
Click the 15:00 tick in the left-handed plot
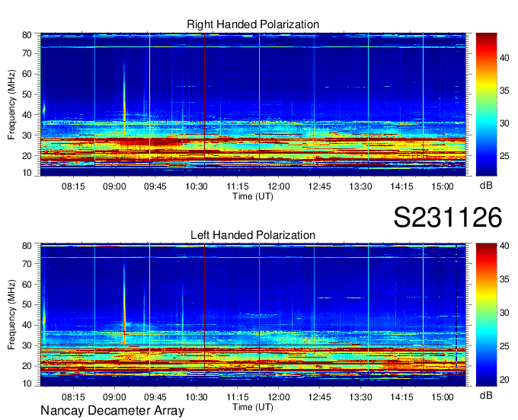click(x=443, y=397)
